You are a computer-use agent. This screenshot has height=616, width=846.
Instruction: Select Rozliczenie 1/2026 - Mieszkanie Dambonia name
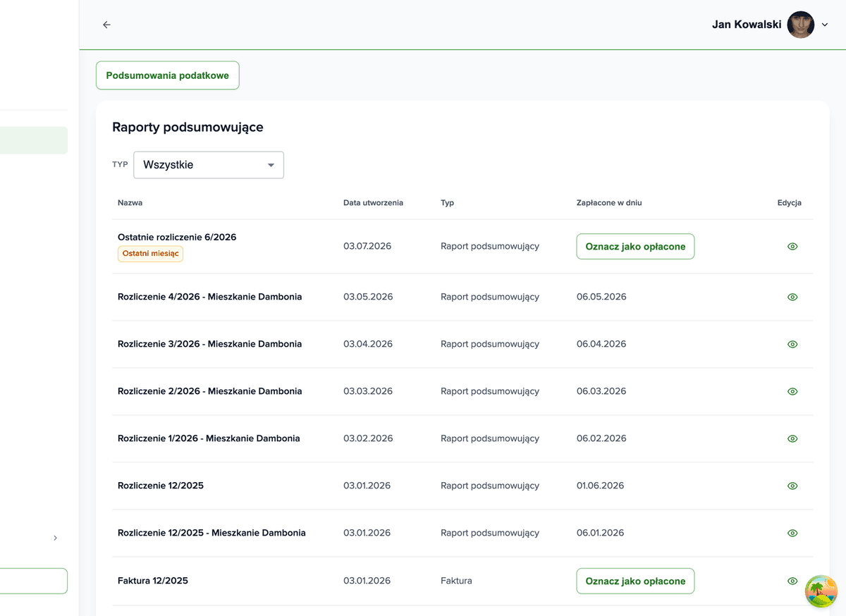[x=209, y=438]
